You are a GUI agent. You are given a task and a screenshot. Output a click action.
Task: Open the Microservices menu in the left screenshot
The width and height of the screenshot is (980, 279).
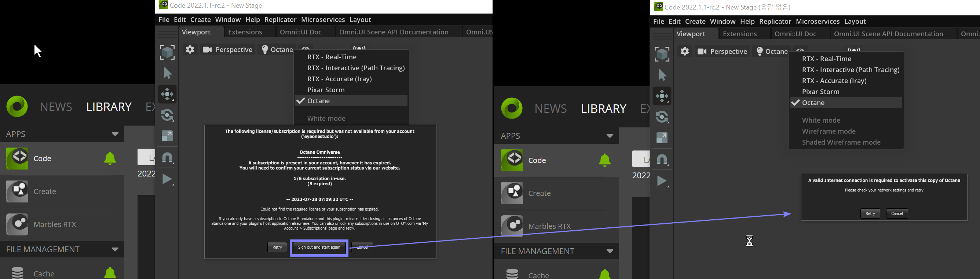pos(323,20)
